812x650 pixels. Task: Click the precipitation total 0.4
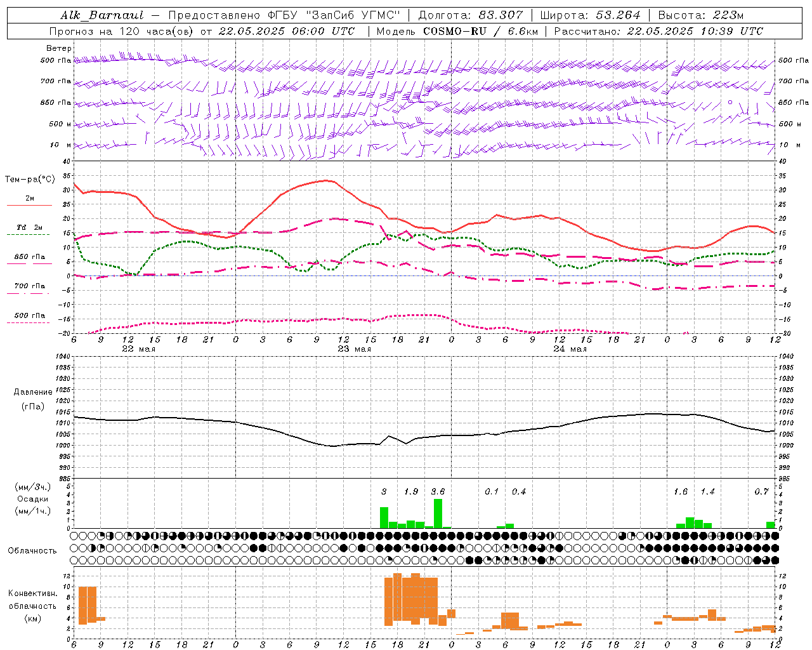[518, 491]
